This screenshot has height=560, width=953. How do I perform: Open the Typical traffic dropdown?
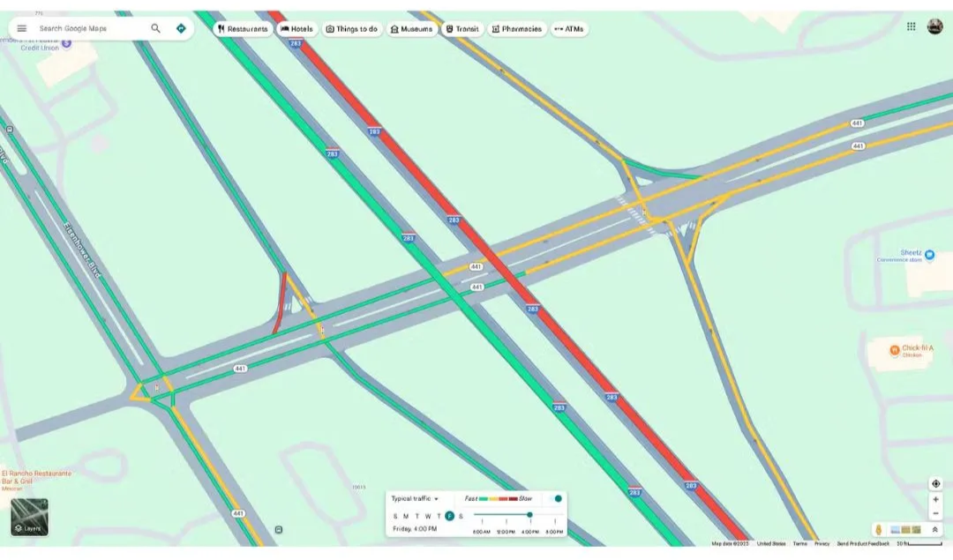tap(415, 499)
